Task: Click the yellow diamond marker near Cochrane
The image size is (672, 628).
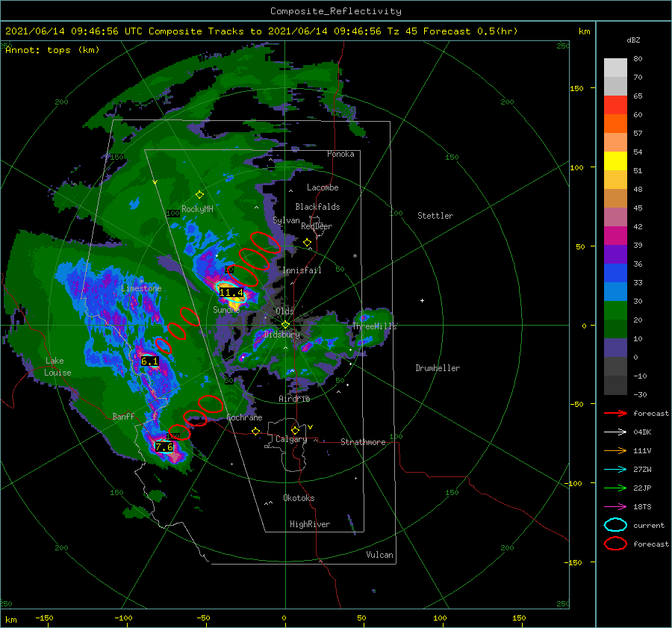Action: coord(256,431)
